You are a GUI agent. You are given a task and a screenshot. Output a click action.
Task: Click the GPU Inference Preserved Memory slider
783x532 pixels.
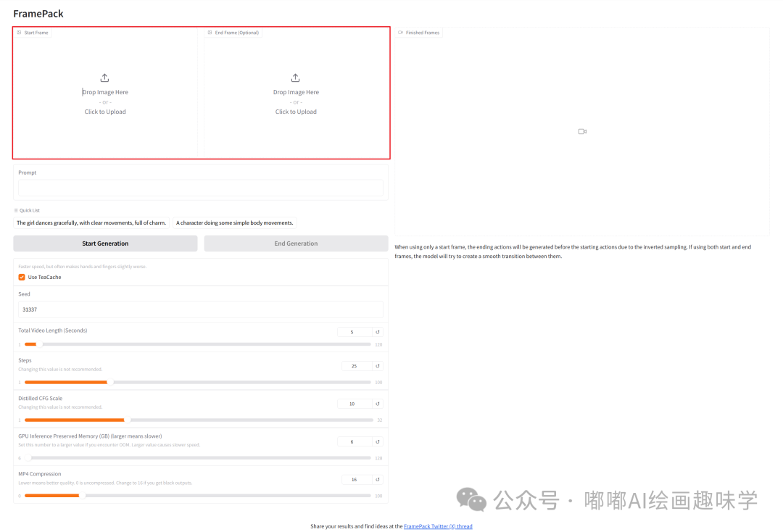click(198, 457)
